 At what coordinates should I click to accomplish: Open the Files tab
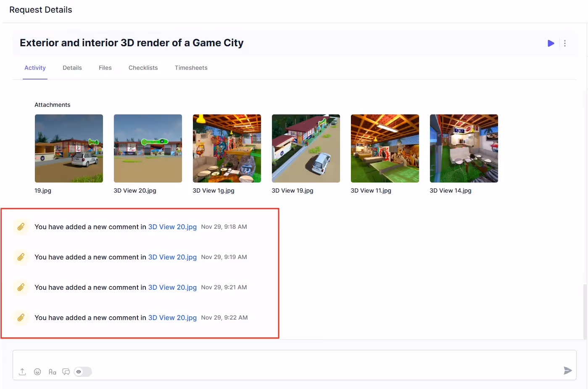click(105, 68)
